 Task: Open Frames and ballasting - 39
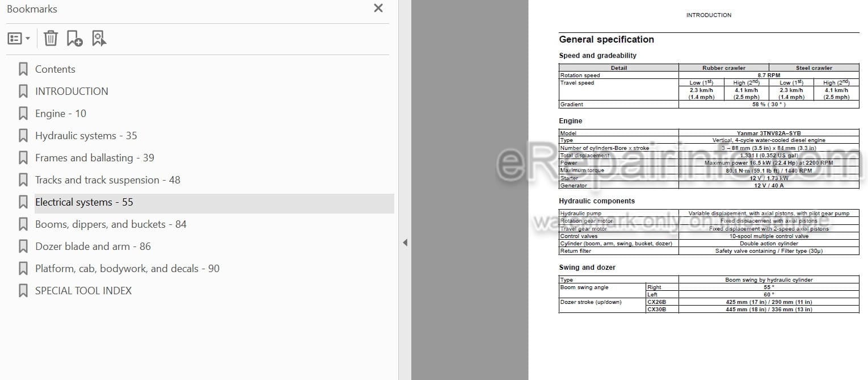click(95, 158)
